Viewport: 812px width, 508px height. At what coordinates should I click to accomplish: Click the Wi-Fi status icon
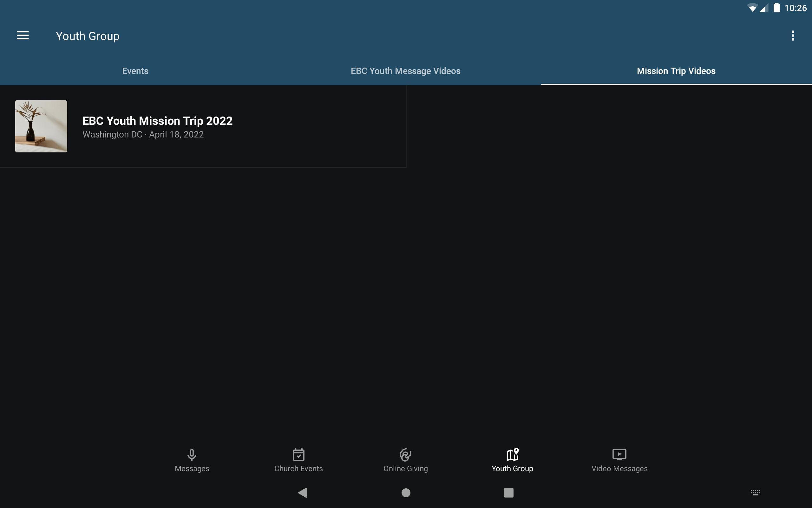(x=752, y=8)
